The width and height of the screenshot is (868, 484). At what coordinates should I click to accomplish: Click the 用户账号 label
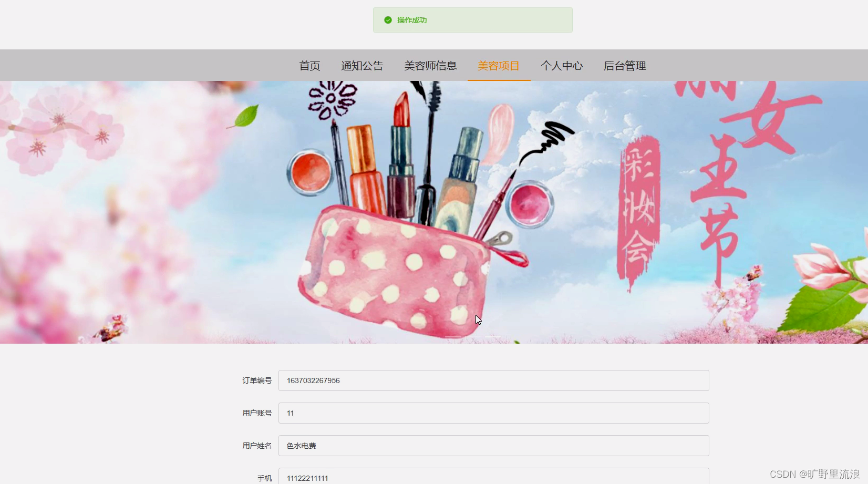tap(257, 413)
